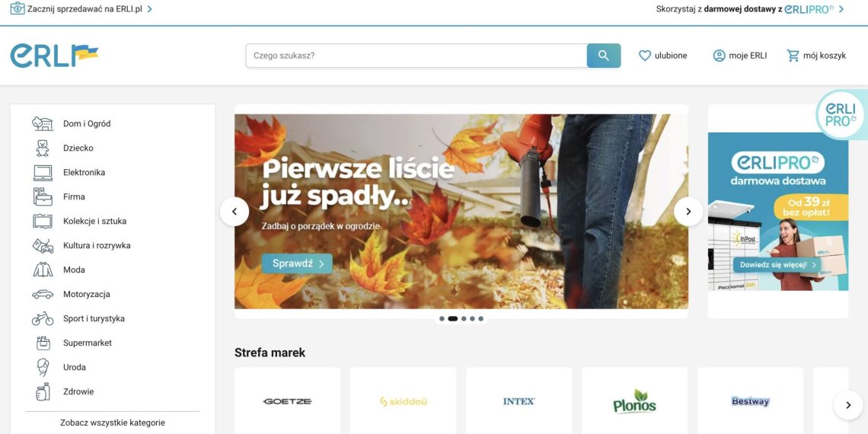The width and height of the screenshot is (868, 434).
Task: Click the ERLI PRO round badge
Action: click(841, 115)
